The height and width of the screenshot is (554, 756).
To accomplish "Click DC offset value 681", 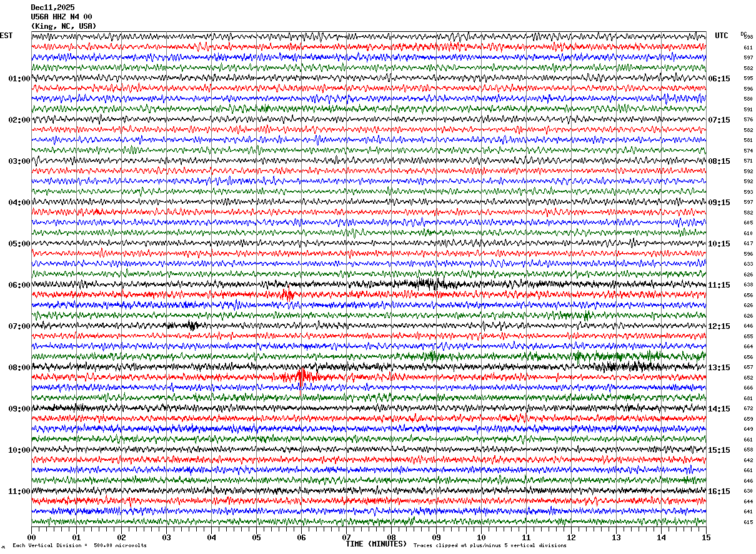I will tap(748, 398).
